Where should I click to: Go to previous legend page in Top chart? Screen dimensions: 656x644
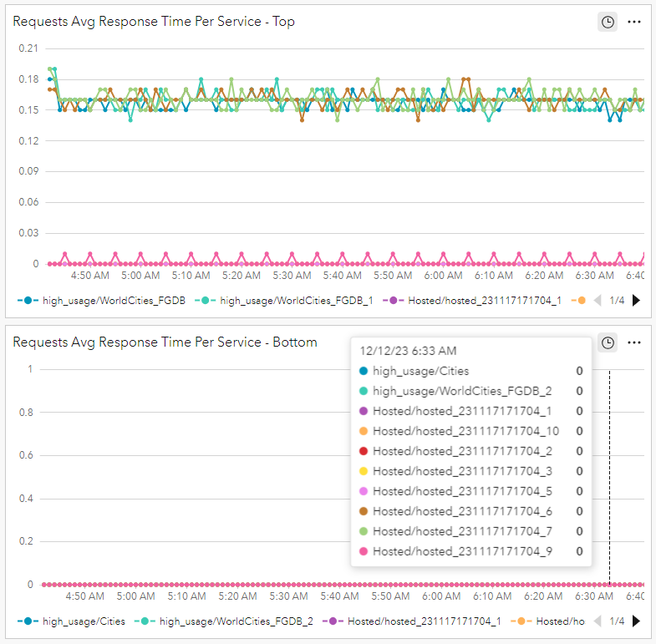(x=598, y=300)
